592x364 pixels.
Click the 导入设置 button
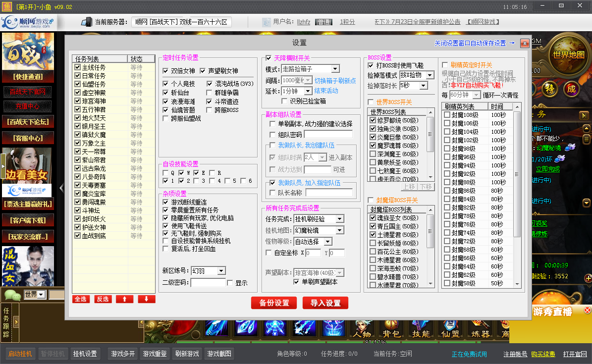point(325,303)
